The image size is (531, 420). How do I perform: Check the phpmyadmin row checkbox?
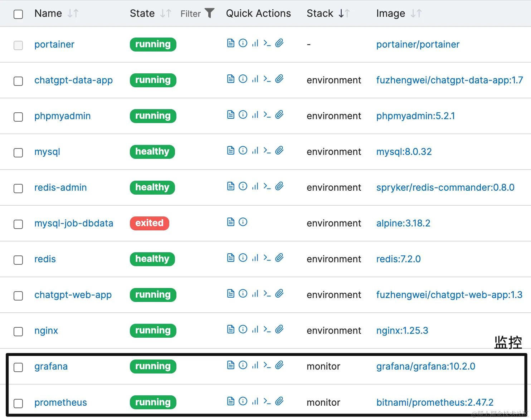pyautogui.click(x=18, y=117)
